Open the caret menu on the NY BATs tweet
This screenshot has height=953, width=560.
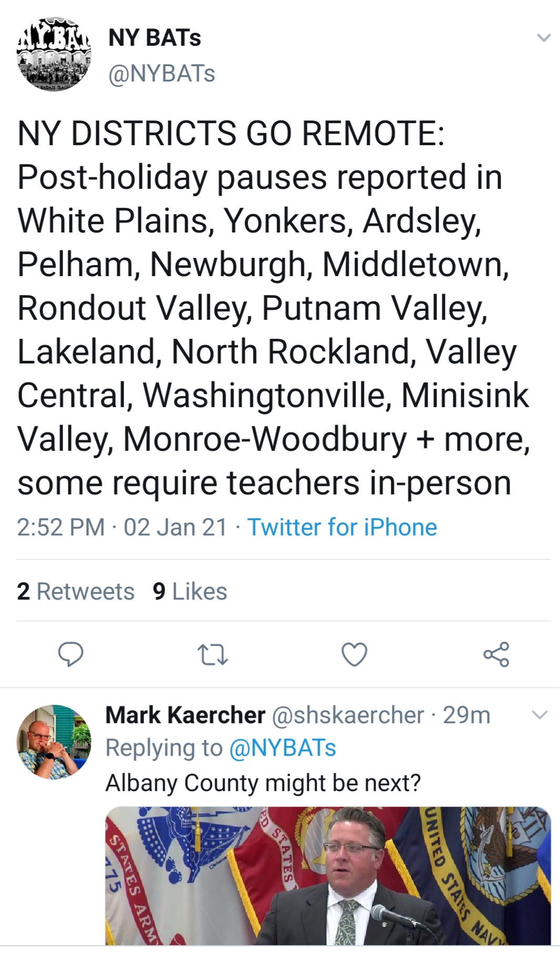[x=544, y=38]
